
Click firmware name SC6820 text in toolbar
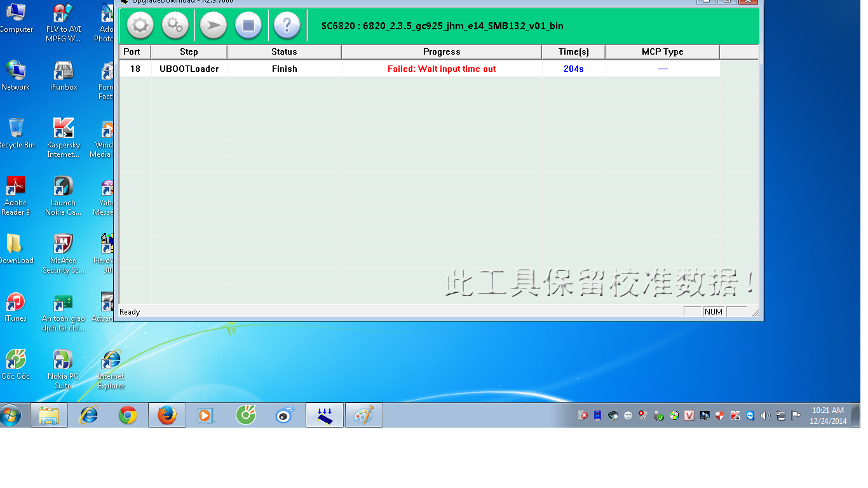point(442,26)
